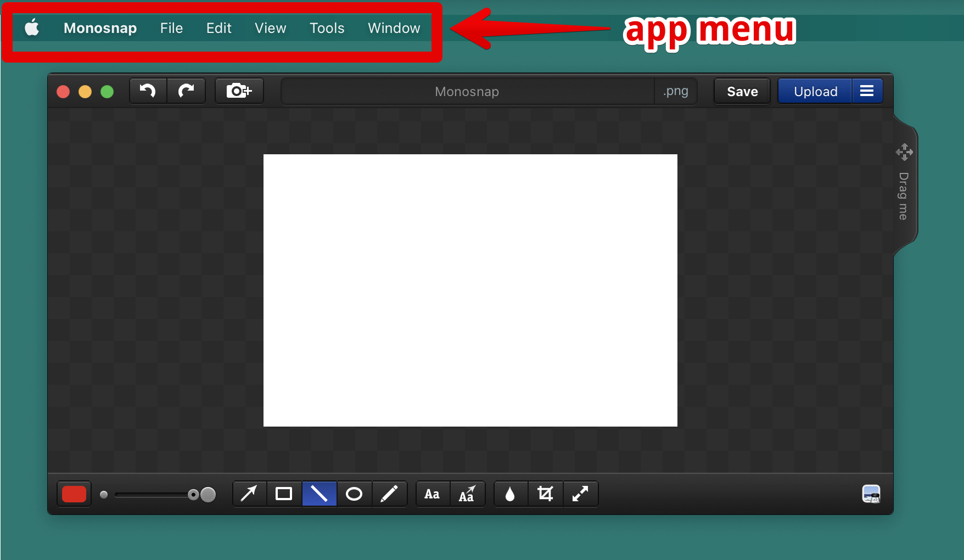964x560 pixels.
Task: Click the Redo arrow button
Action: click(186, 91)
